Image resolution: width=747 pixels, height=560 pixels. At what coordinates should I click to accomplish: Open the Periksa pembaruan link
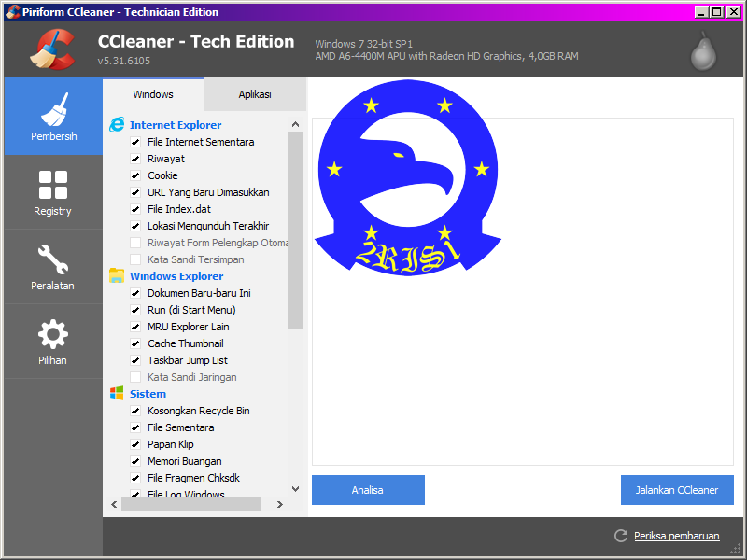tap(676, 536)
